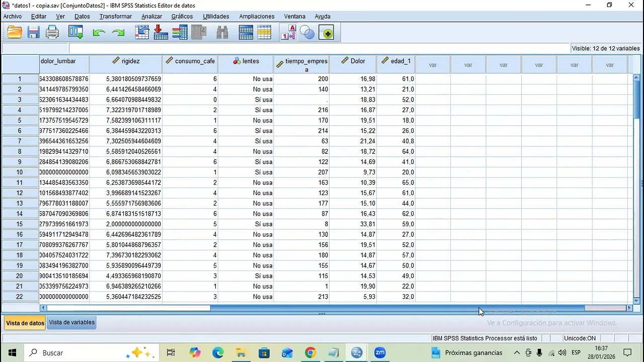Click the consumo_cafe cell showing 0
This screenshot has height=362, width=644.
pyautogui.click(x=190, y=100)
